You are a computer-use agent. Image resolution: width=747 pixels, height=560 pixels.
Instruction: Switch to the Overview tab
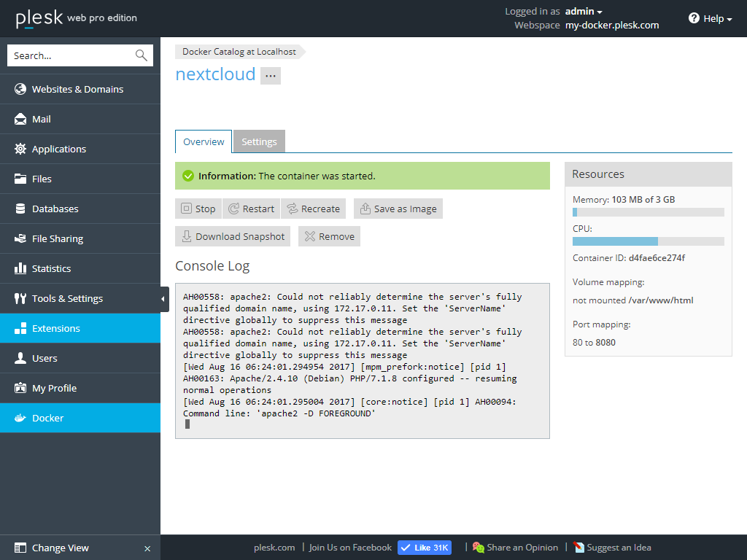coord(204,142)
